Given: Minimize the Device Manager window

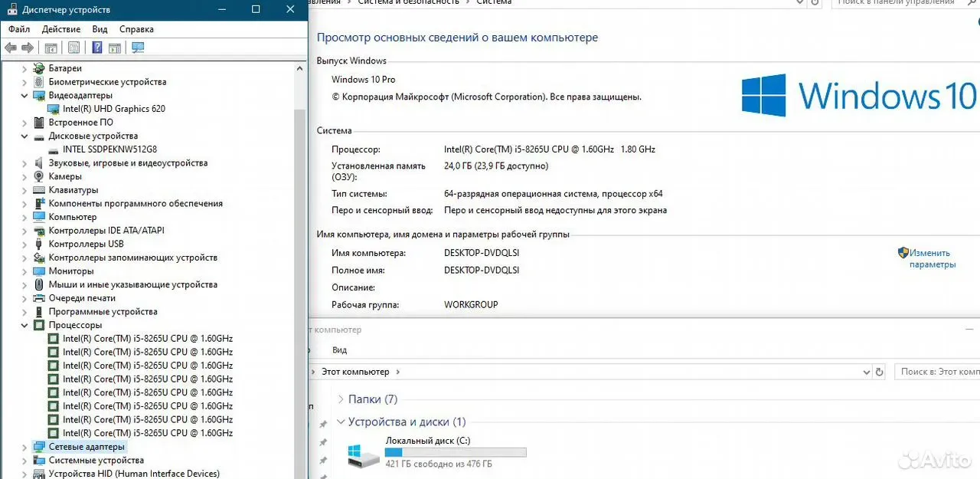Looking at the screenshot, I should (221, 9).
